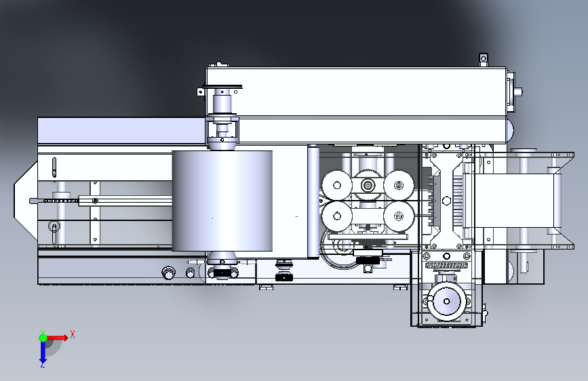Select the hexagonal nut on the I-shaped bracket

click(x=446, y=201)
